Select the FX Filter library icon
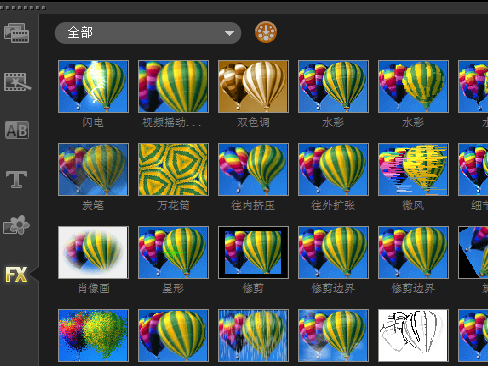This screenshot has height=366, width=488. pos(16,275)
